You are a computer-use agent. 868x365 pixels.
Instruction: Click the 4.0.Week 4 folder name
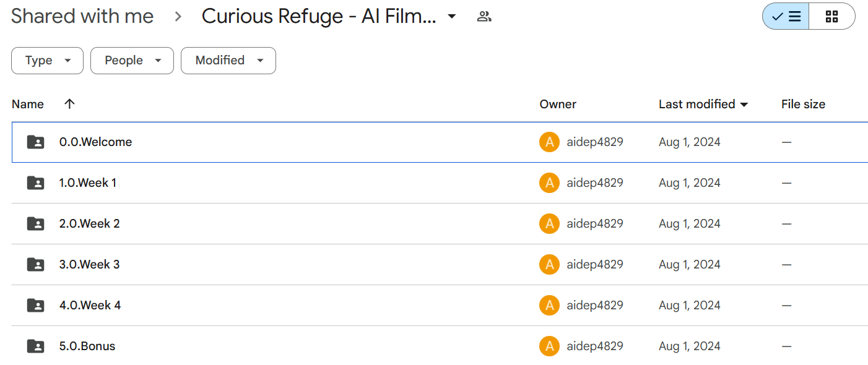pos(90,306)
